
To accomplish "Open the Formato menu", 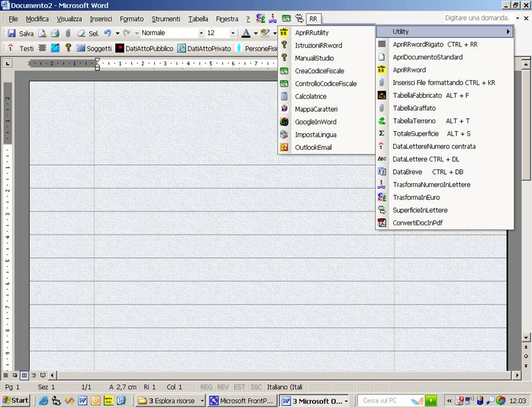I will tap(132, 19).
